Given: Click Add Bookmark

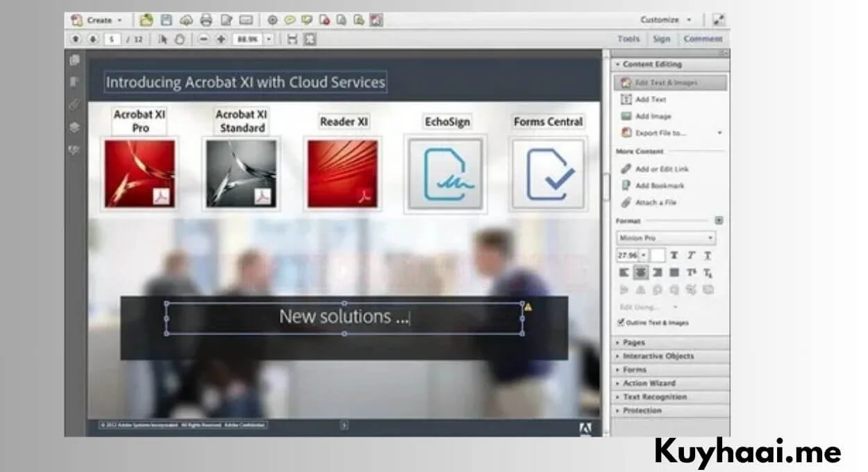Looking at the screenshot, I should pos(652,185).
